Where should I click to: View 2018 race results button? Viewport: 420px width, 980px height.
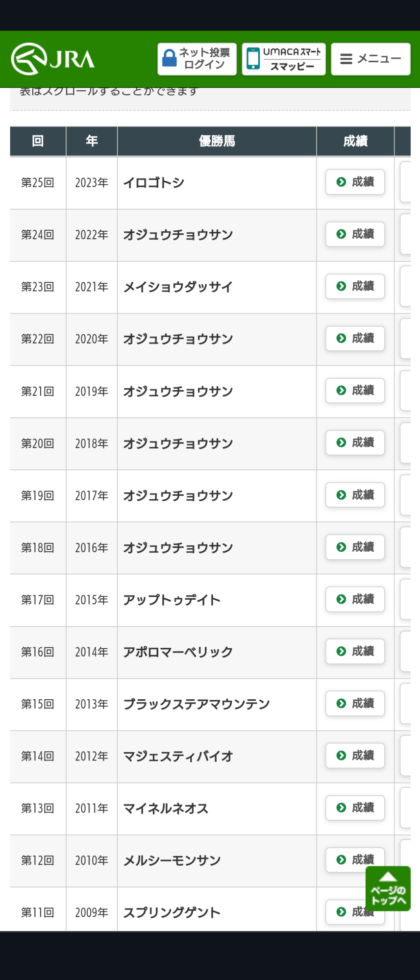tap(355, 443)
